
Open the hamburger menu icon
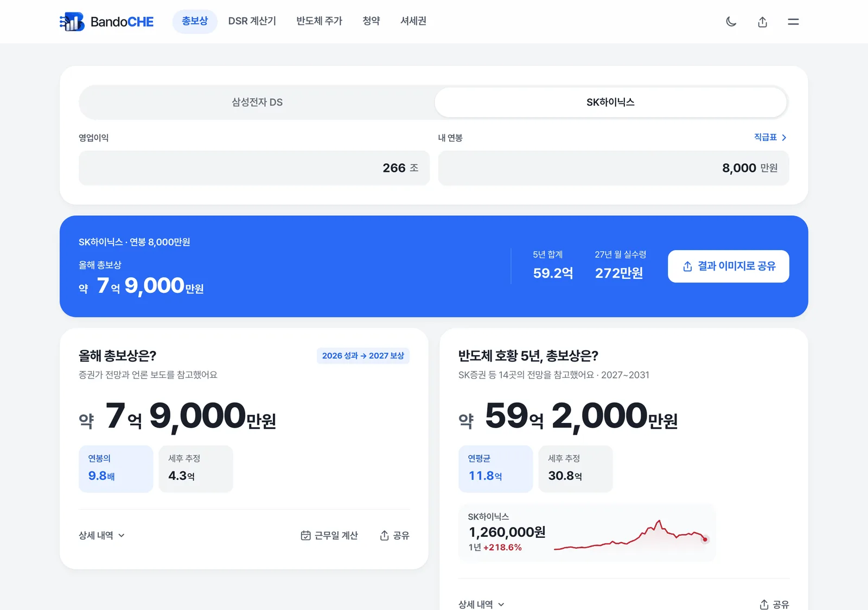point(793,22)
